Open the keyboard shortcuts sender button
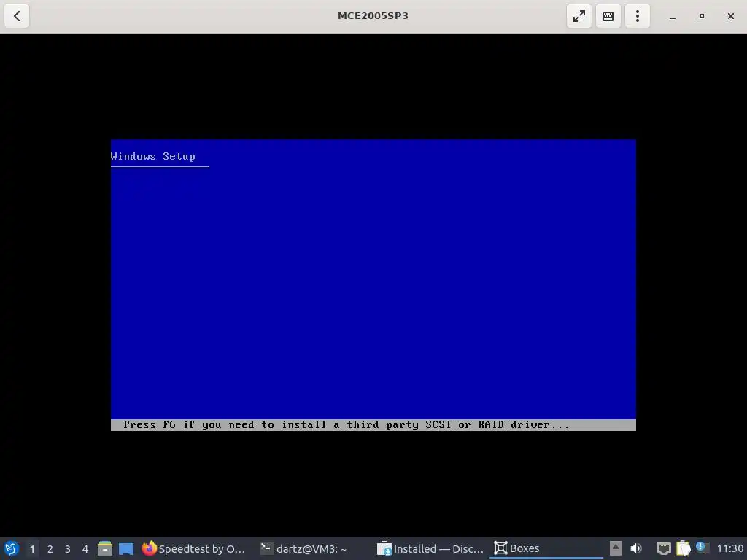 tap(608, 16)
